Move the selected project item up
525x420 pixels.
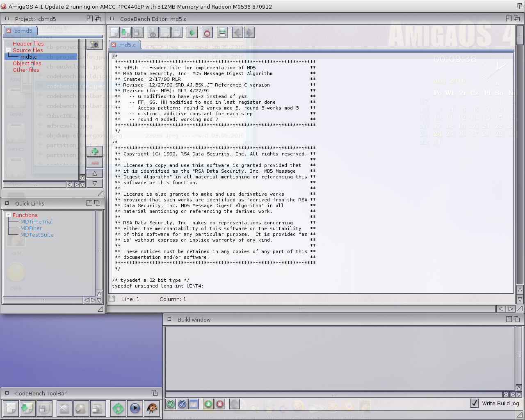(95, 173)
